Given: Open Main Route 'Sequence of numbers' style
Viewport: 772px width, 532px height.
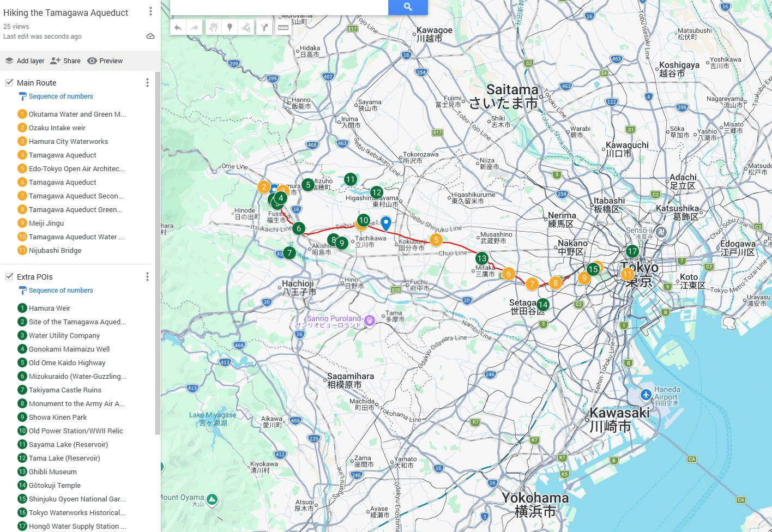Looking at the screenshot, I should 61,96.
